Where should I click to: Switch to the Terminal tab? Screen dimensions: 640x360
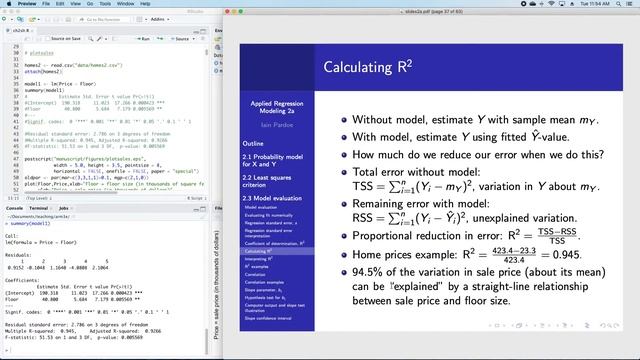38,209
